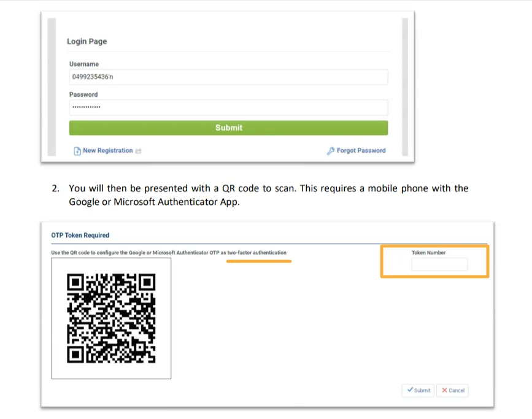Open the New Registration link
The height and width of the screenshot is (419, 532).
tap(108, 151)
